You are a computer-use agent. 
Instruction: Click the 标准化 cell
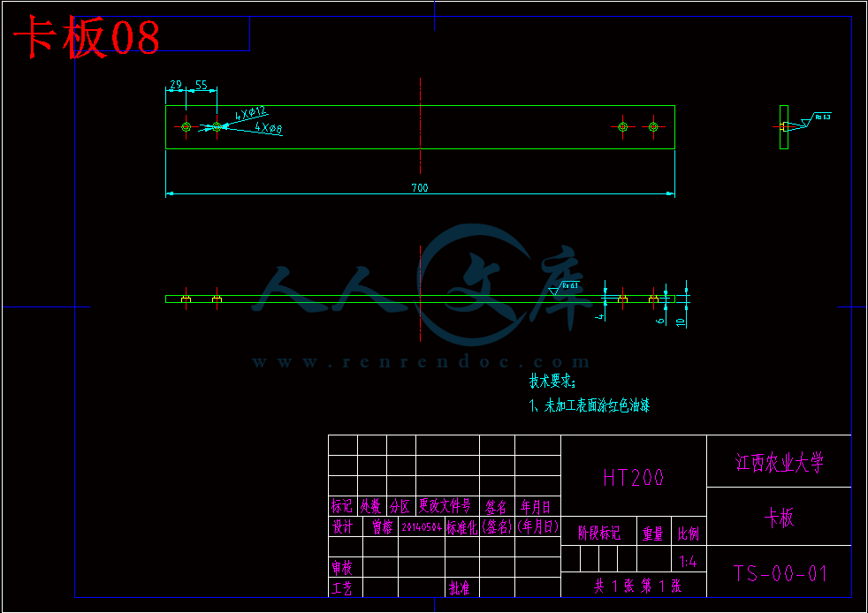pyautogui.click(x=461, y=527)
